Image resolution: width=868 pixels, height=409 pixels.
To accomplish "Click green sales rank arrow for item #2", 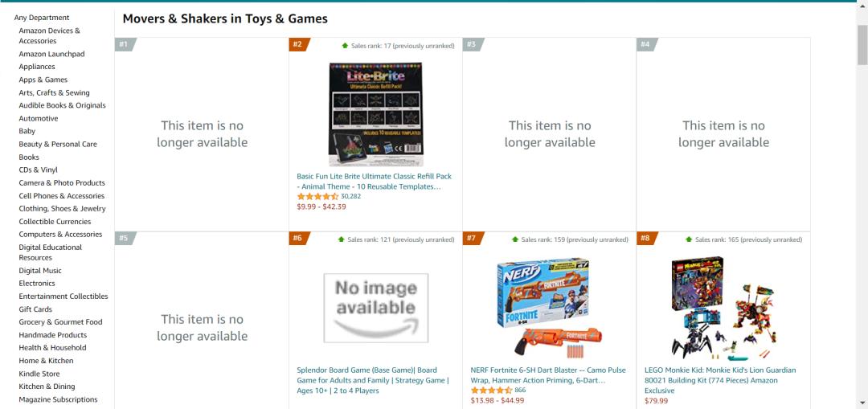I will click(346, 45).
